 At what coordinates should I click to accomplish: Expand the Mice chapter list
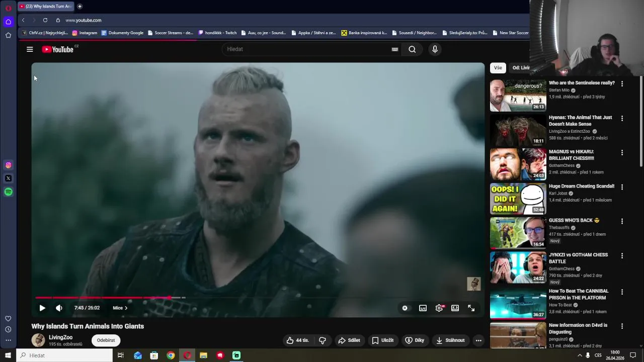120,308
